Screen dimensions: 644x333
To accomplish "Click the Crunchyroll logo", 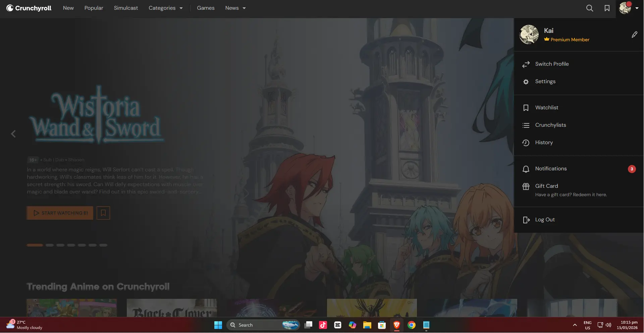I will click(29, 8).
